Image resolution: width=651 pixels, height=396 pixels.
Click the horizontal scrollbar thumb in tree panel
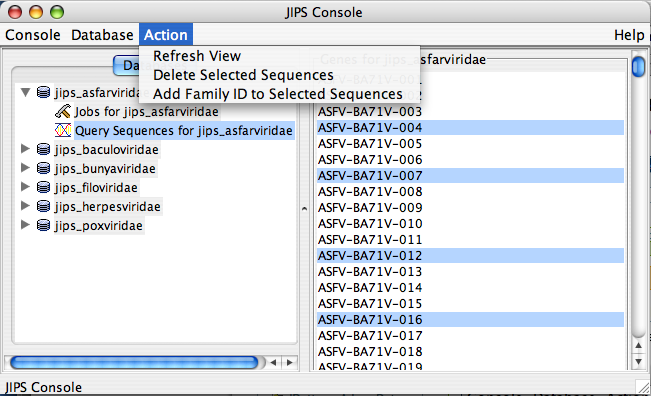(x=134, y=362)
